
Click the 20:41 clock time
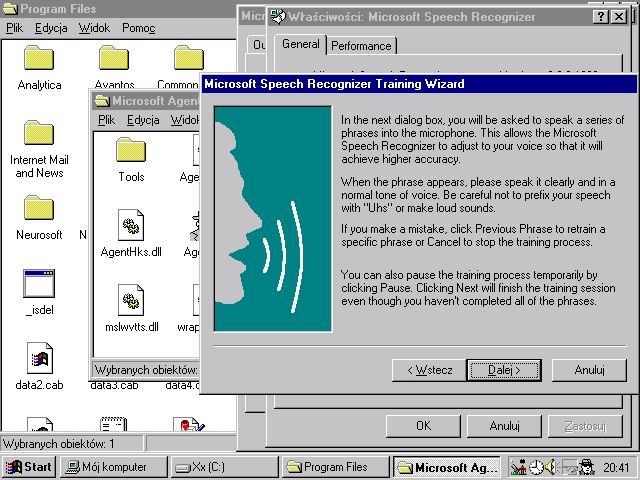(616, 467)
